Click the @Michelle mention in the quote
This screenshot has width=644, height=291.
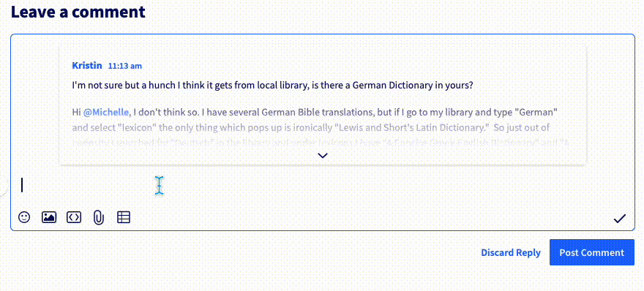click(x=106, y=112)
